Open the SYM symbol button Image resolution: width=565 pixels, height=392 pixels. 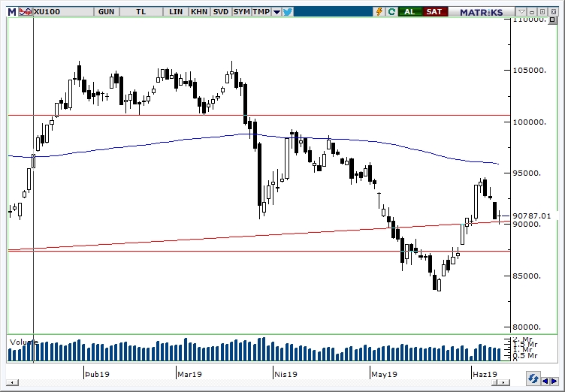pyautogui.click(x=241, y=11)
